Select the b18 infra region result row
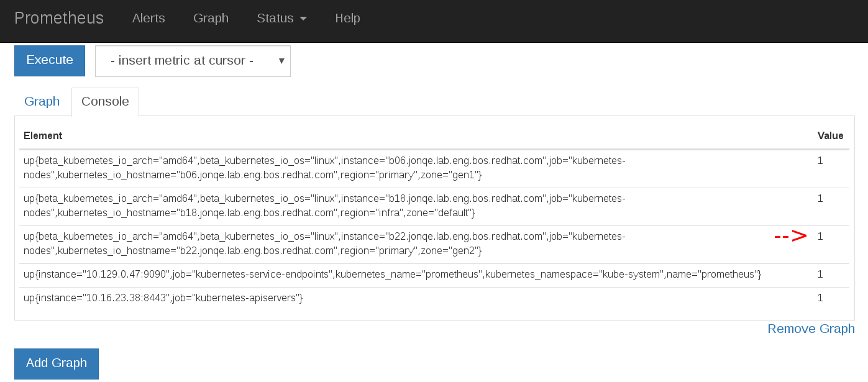Image resolution: width=868 pixels, height=382 pixels. point(324,206)
